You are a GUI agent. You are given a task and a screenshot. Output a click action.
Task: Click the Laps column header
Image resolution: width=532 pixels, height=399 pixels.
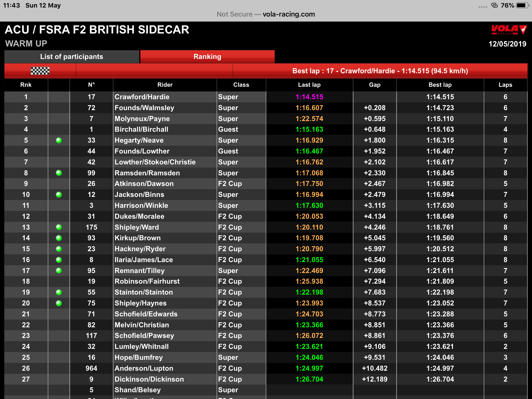(x=505, y=85)
